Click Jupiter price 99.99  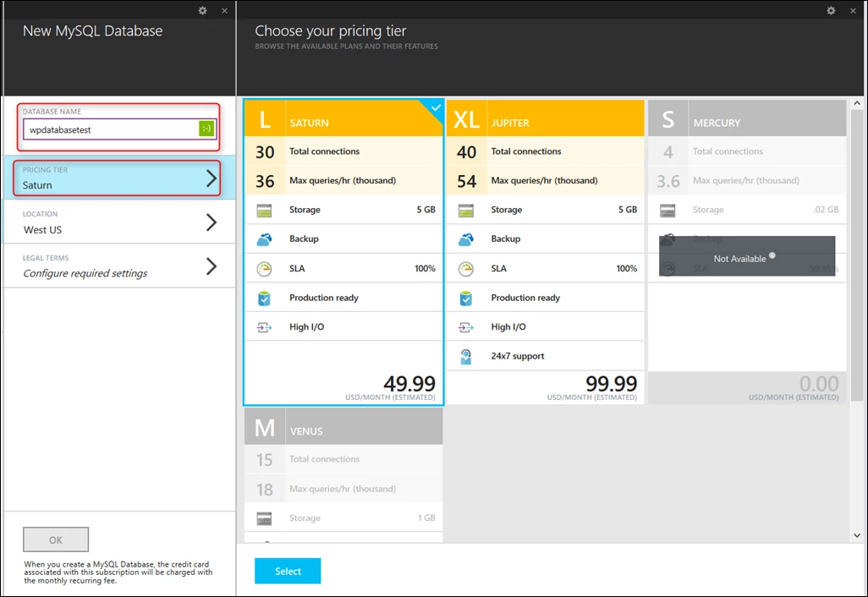click(611, 383)
